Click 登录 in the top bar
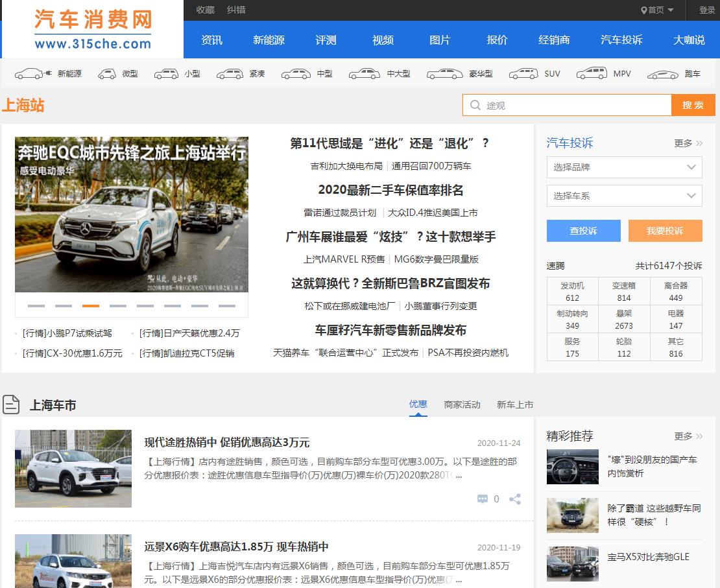This screenshot has width=720, height=588. click(706, 10)
